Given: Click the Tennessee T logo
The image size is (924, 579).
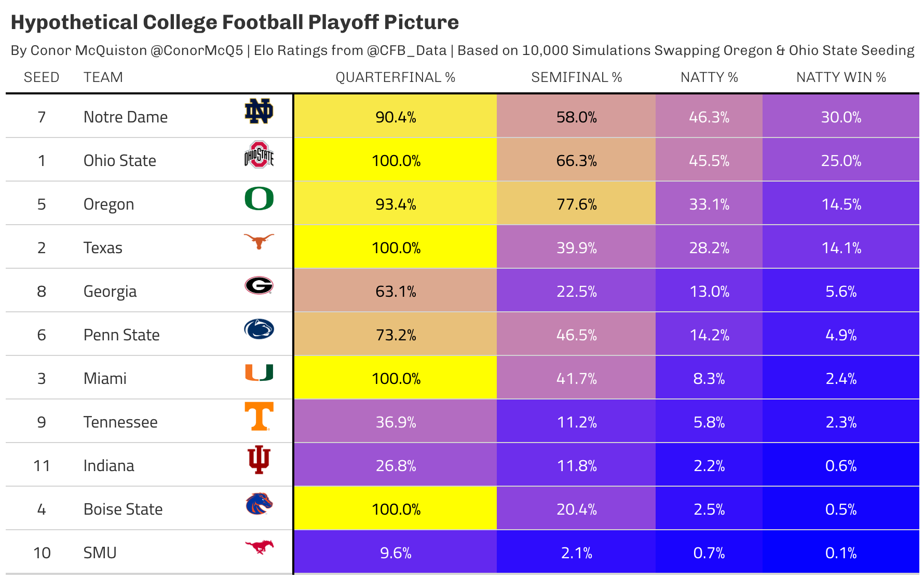Looking at the screenshot, I should point(259,416).
